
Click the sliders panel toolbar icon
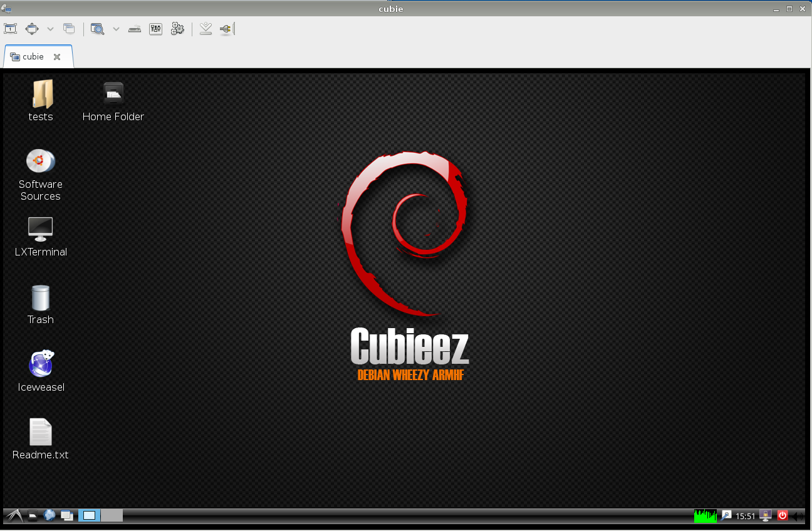tap(156, 29)
